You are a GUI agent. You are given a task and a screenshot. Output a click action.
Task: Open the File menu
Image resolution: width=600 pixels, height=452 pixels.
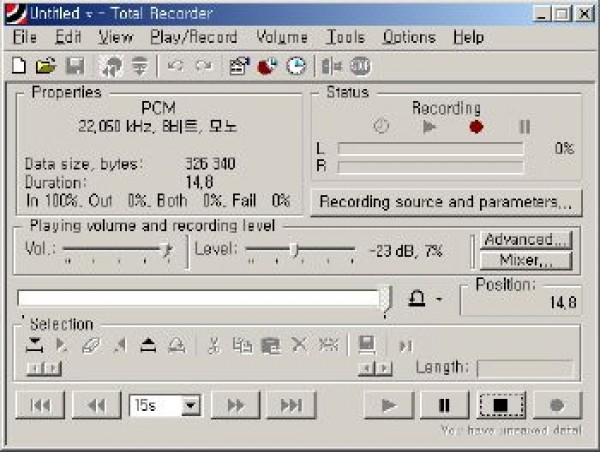coord(25,37)
